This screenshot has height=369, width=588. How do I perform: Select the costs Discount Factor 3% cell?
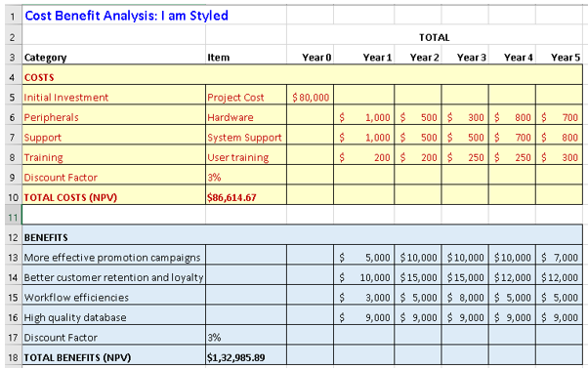point(246,178)
